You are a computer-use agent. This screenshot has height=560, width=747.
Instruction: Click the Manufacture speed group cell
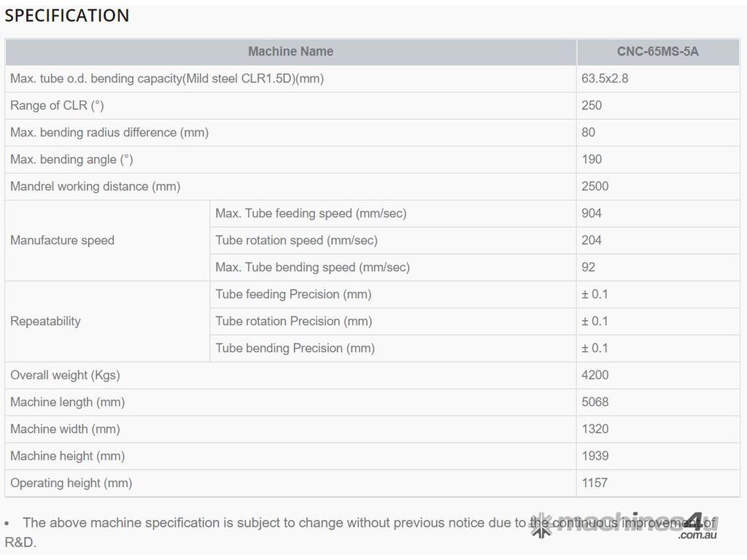(63, 240)
